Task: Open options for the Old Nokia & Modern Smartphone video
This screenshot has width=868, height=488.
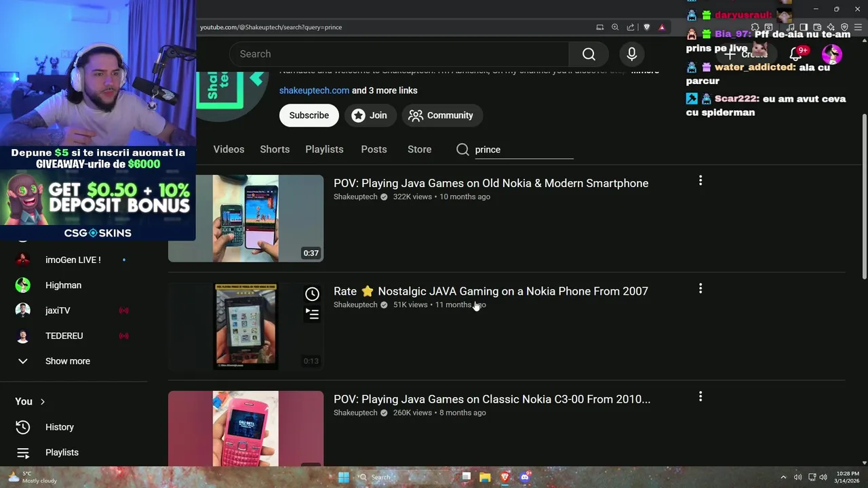Action: click(701, 180)
